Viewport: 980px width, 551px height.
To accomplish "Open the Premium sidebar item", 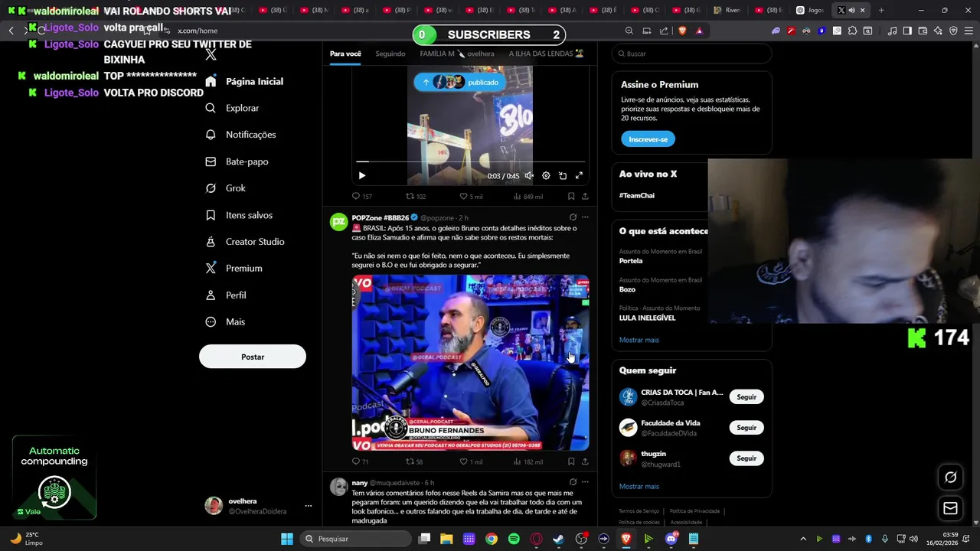I will coord(234,269).
